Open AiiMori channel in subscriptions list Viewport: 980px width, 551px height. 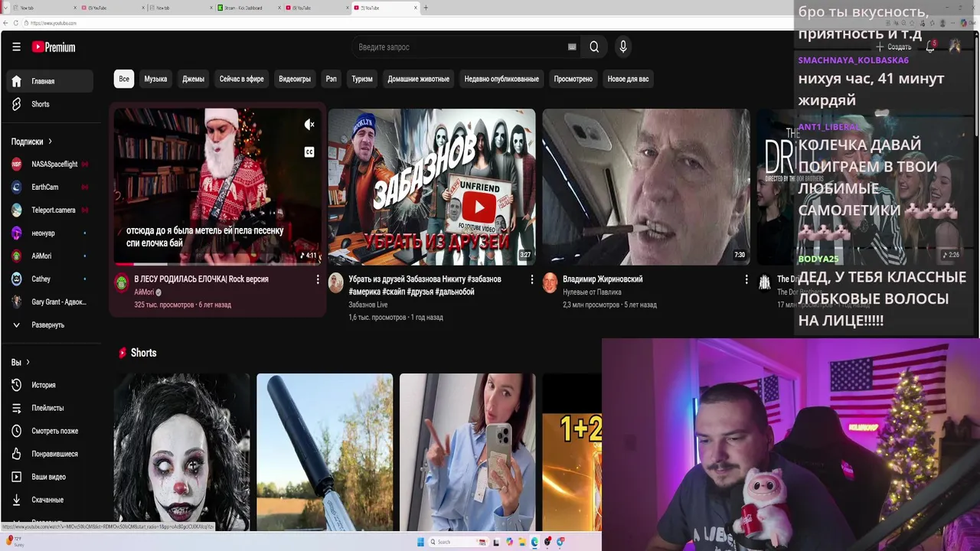[51, 256]
